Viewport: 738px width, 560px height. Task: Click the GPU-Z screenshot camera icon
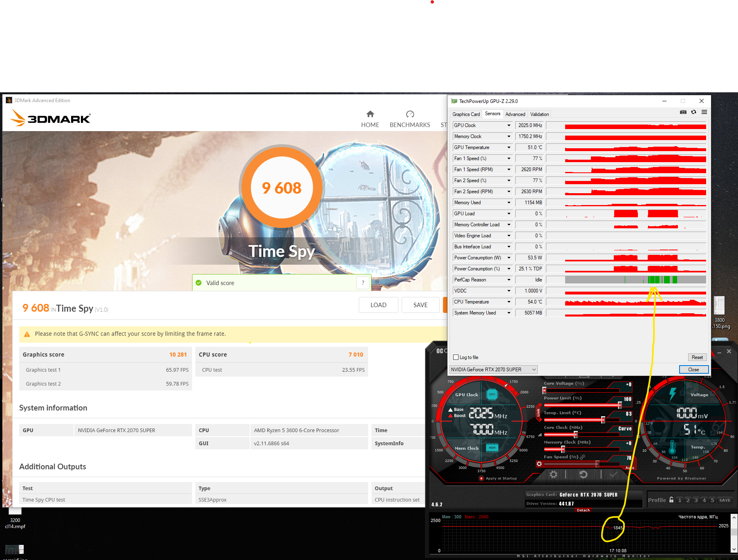tap(683, 112)
